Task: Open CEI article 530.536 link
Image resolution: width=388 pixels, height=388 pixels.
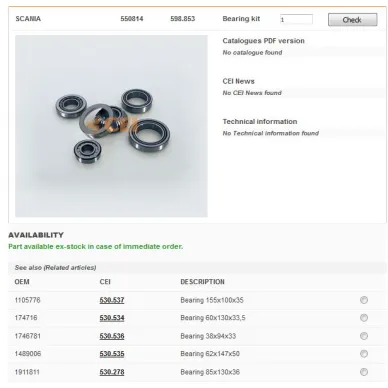Action: click(x=112, y=336)
